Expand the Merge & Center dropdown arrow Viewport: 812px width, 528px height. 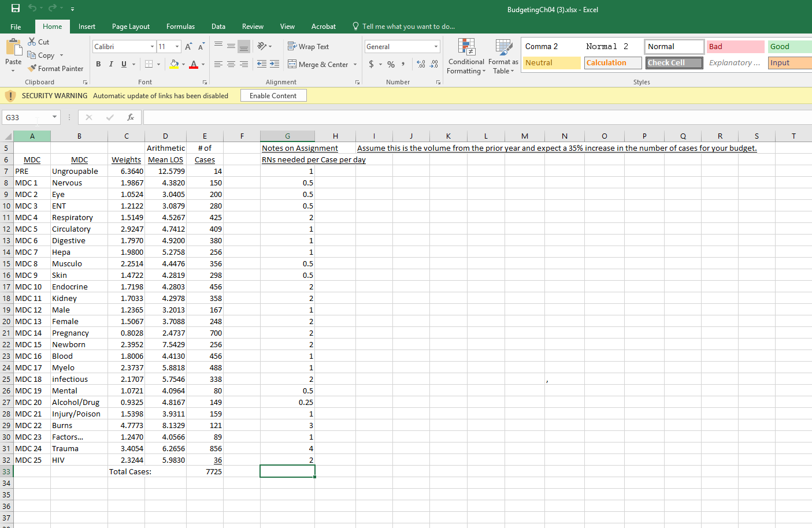355,64
